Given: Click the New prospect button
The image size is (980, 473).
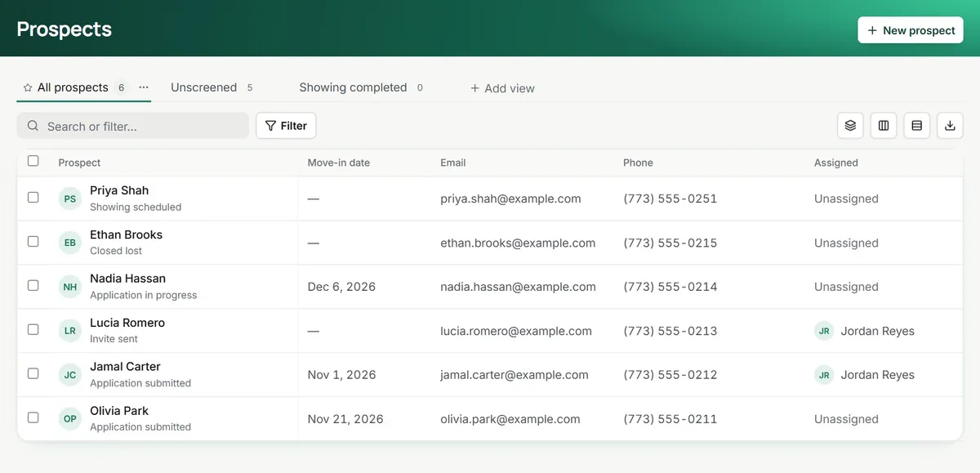Looking at the screenshot, I should (x=911, y=30).
